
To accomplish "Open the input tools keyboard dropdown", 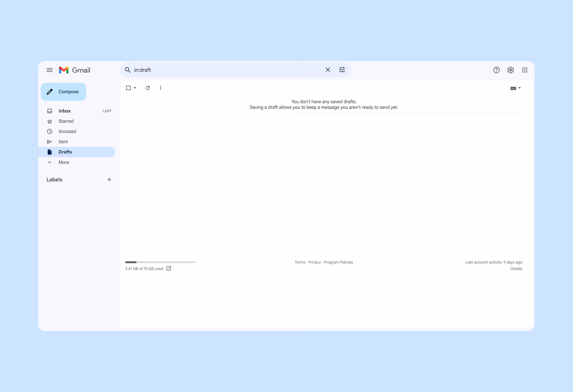I will point(516,88).
